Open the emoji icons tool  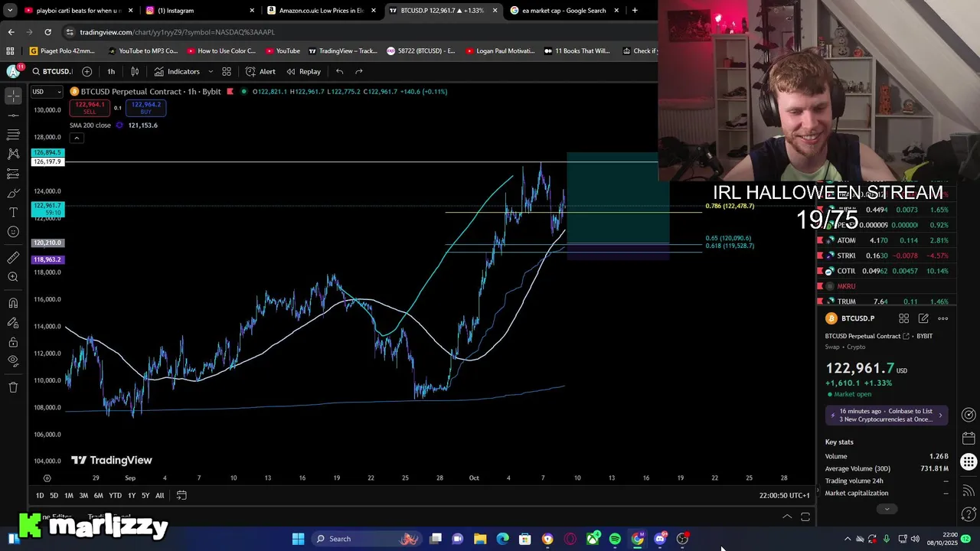click(x=13, y=232)
